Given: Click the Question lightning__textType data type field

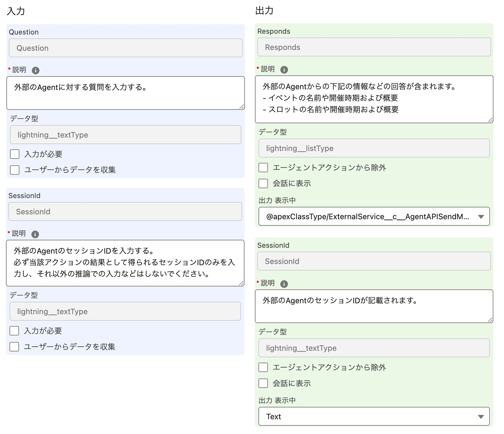Looking at the screenshot, I should (126, 135).
